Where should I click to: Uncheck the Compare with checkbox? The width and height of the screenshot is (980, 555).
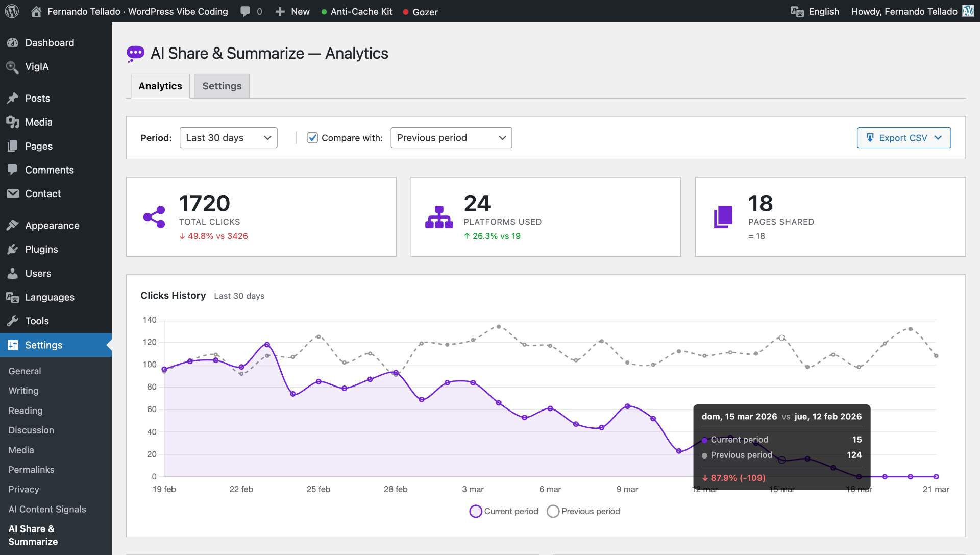312,138
